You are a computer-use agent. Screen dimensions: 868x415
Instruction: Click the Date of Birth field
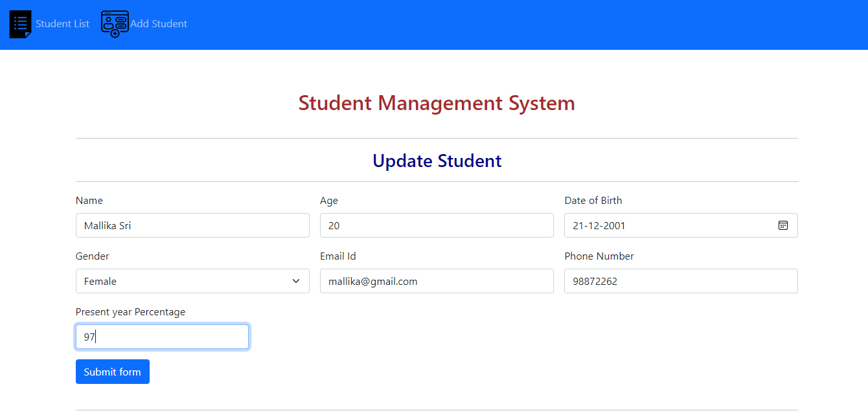(681, 225)
